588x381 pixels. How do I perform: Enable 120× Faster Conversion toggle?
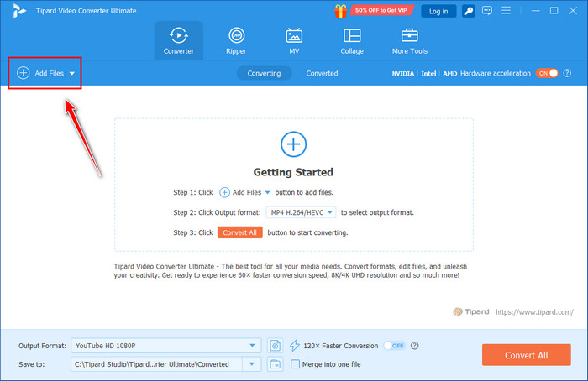394,346
